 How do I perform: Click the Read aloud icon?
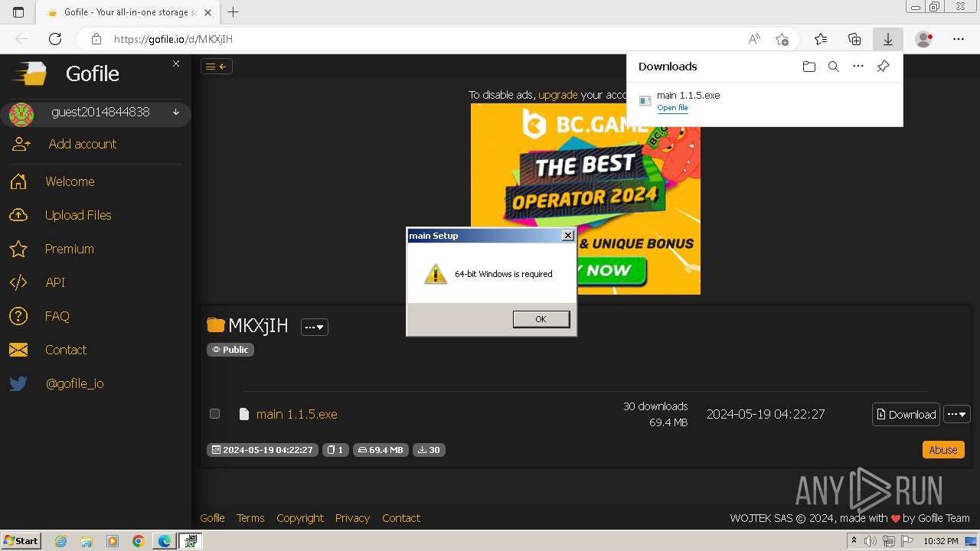754,39
